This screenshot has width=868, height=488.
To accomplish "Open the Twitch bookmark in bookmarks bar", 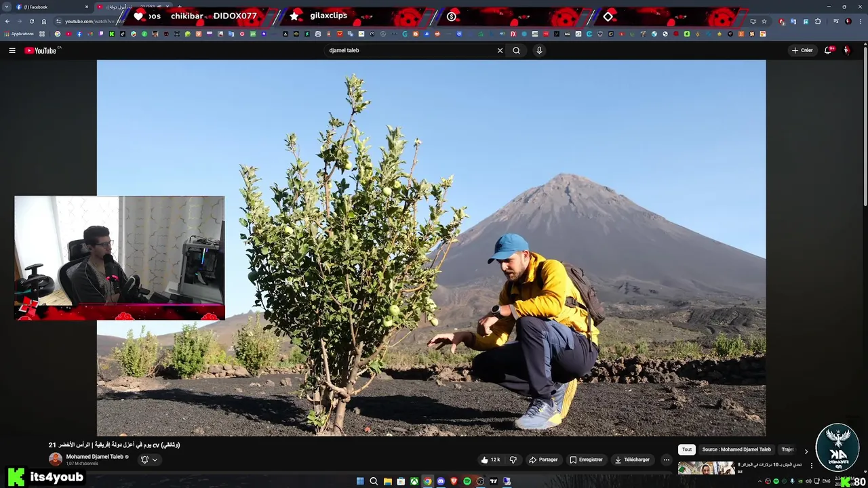I will pyautogui.click(x=101, y=34).
